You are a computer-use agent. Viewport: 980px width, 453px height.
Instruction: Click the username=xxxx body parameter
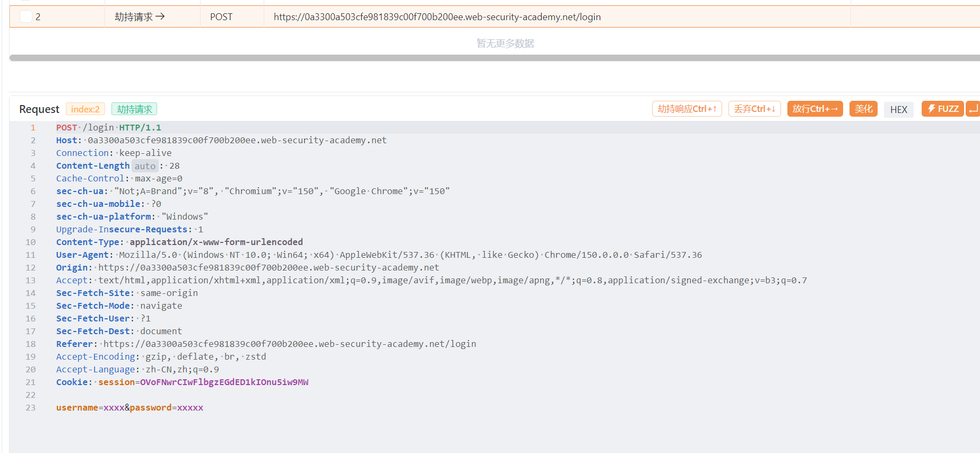pos(90,407)
